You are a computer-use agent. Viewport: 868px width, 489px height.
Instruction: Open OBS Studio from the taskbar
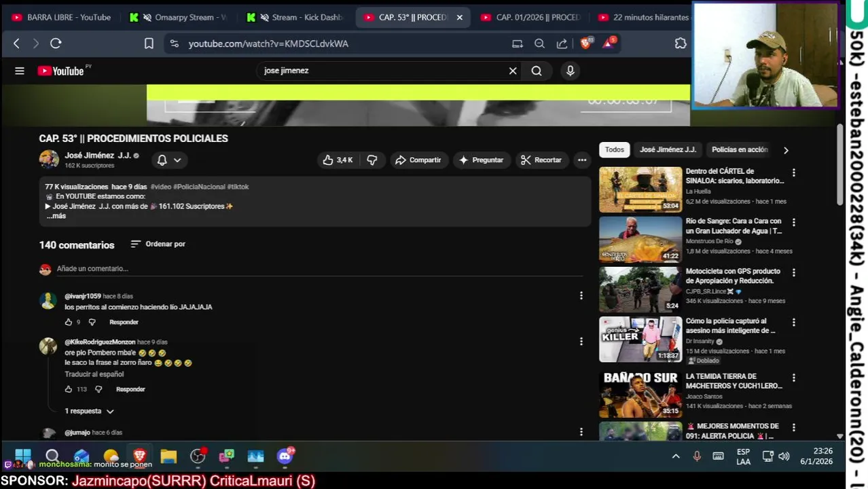tap(198, 456)
